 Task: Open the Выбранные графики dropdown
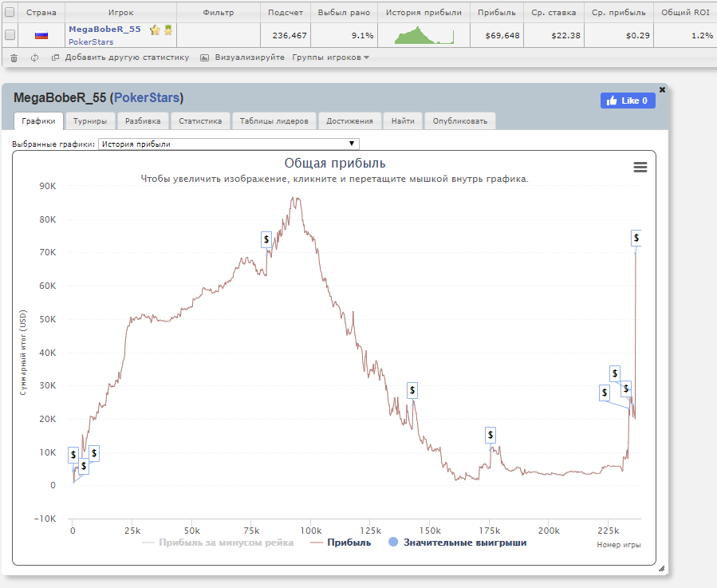point(229,144)
